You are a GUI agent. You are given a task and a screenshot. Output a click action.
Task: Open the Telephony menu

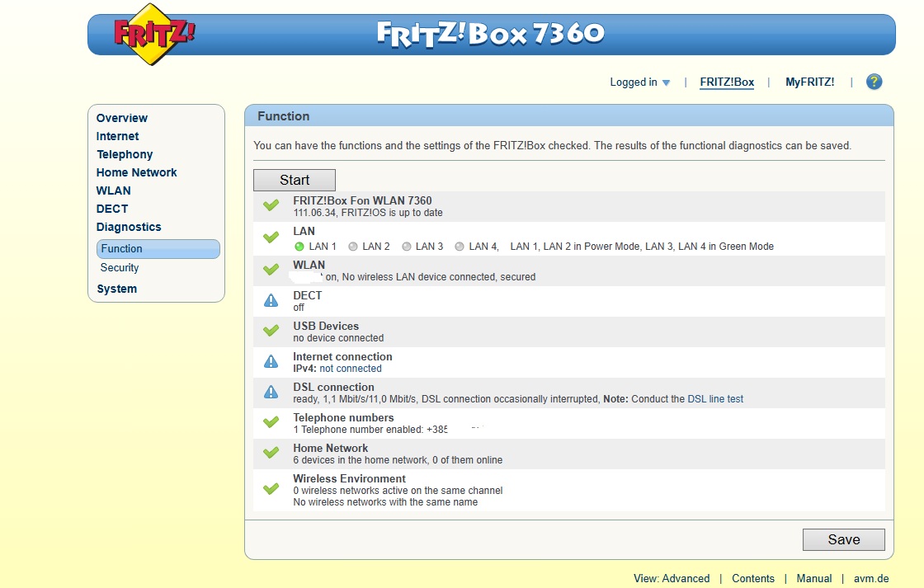point(125,154)
